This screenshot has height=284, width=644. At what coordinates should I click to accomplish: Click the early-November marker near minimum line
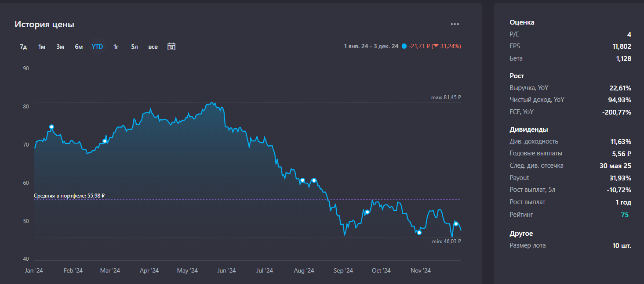pyautogui.click(x=419, y=233)
